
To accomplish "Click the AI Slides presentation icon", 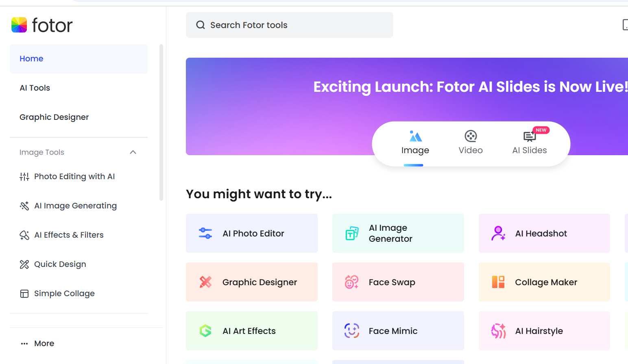I will click(x=529, y=136).
